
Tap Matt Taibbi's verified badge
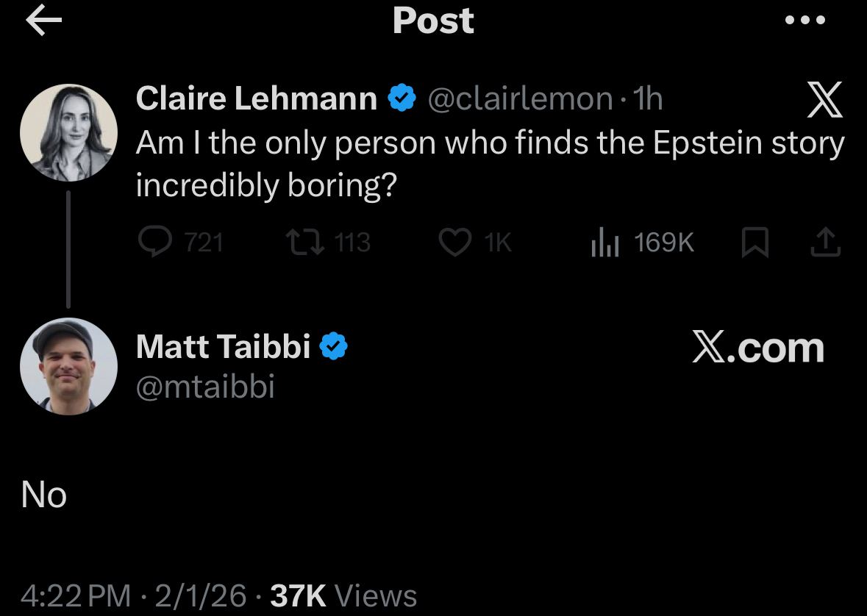pyautogui.click(x=333, y=346)
